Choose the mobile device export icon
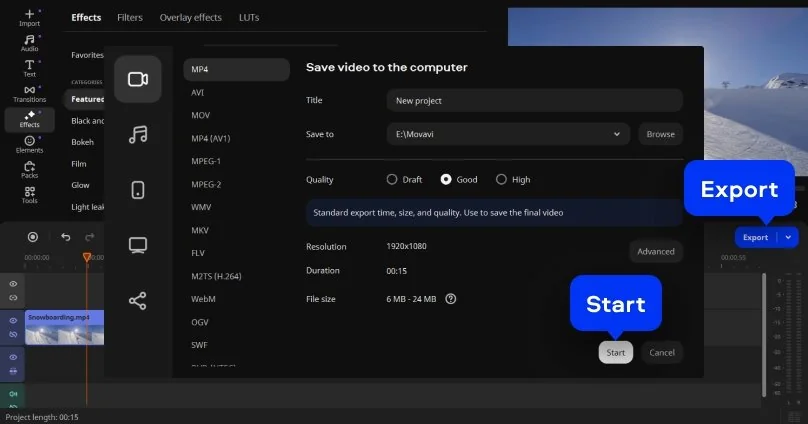Image resolution: width=808 pixels, height=424 pixels. pyautogui.click(x=138, y=190)
